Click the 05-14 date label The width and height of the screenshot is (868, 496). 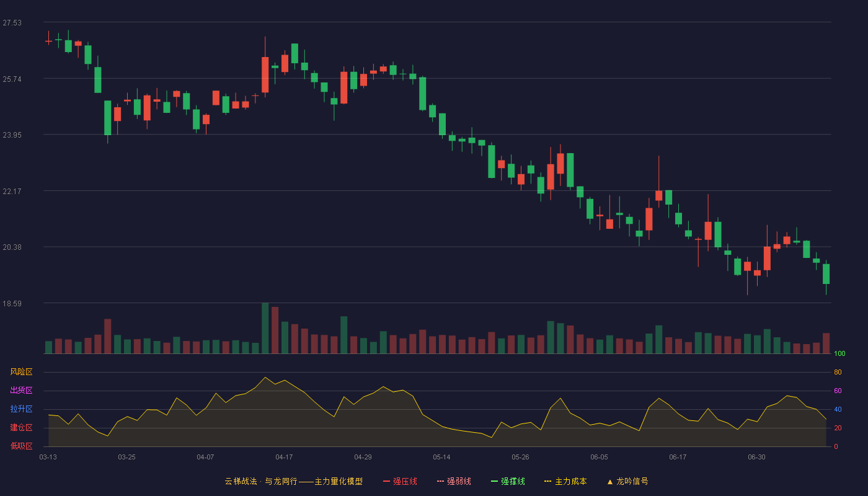(441, 457)
